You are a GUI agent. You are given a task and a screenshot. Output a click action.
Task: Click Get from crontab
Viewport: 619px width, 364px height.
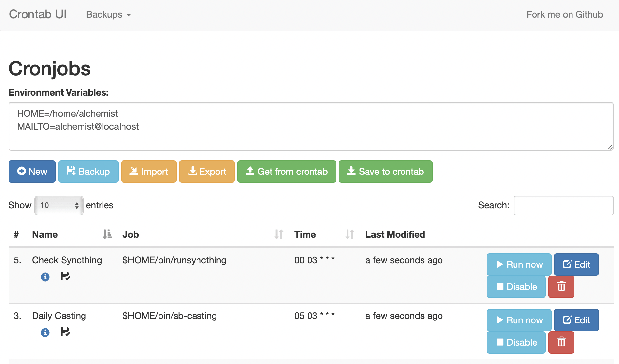tap(287, 172)
